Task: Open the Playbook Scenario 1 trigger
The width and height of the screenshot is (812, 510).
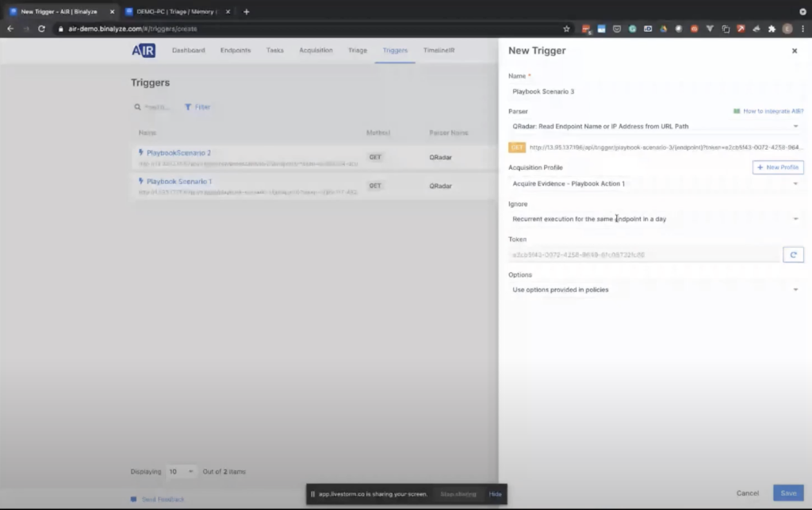Action: [x=179, y=181]
